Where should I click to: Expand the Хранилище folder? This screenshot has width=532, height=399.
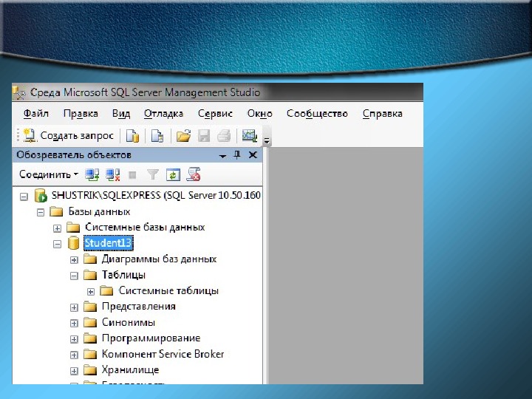74,371
